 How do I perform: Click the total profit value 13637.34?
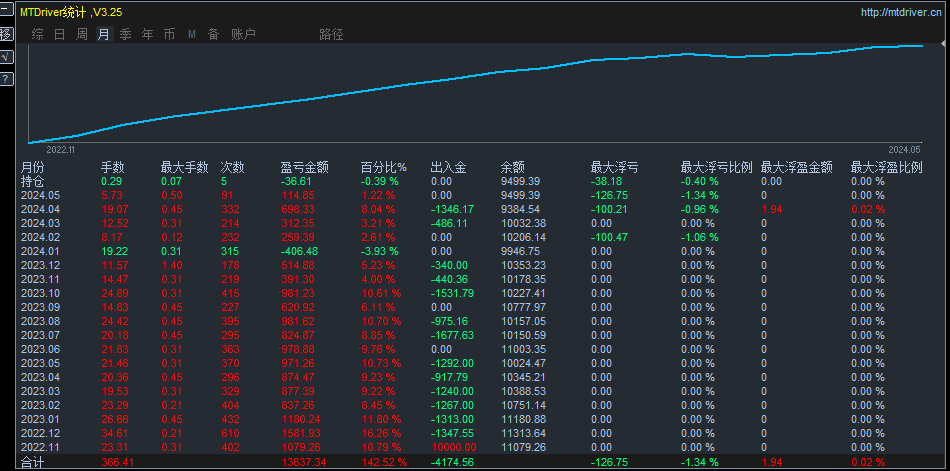(x=302, y=463)
